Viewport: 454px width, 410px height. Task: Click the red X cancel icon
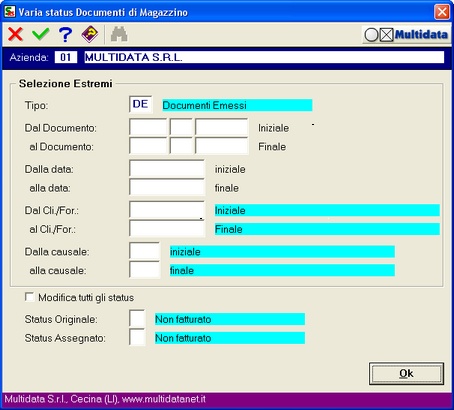[15, 34]
